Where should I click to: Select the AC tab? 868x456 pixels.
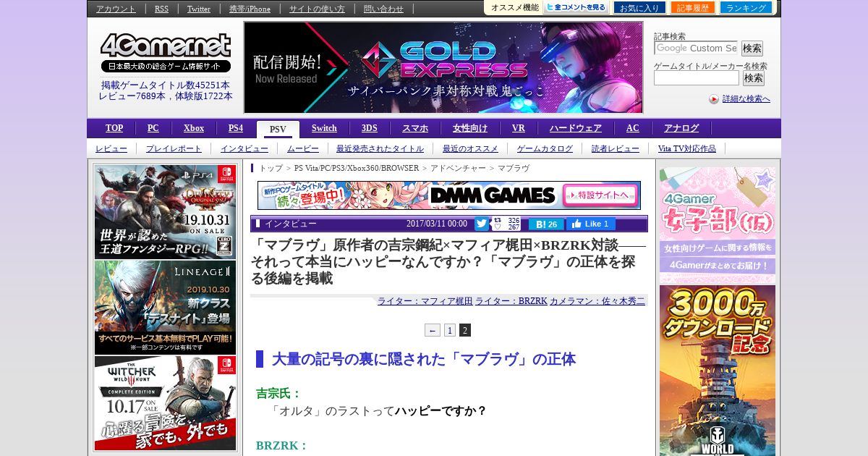[633, 128]
